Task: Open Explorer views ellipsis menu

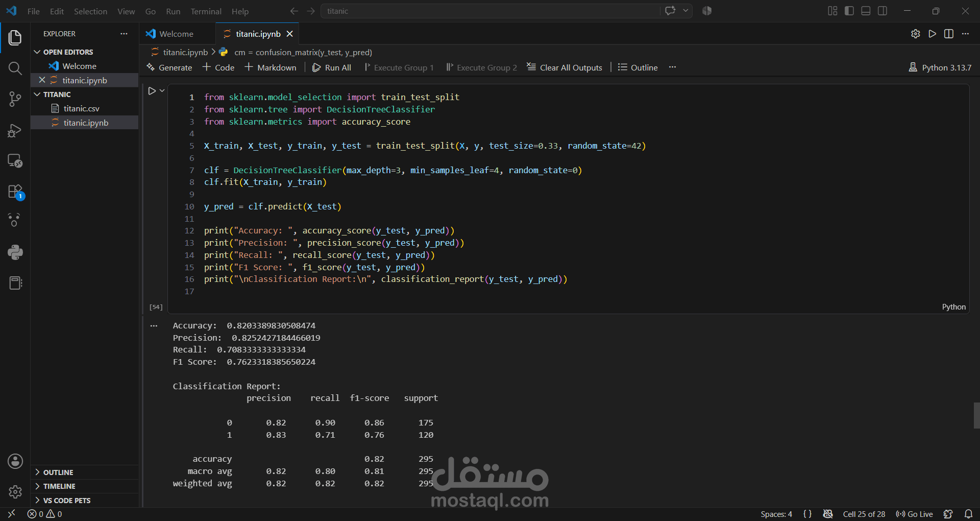Action: [124, 34]
